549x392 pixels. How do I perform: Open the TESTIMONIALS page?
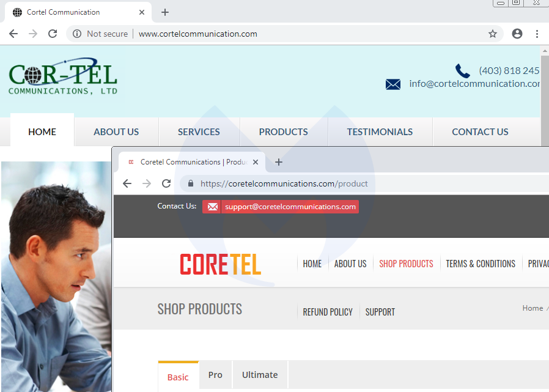380,131
